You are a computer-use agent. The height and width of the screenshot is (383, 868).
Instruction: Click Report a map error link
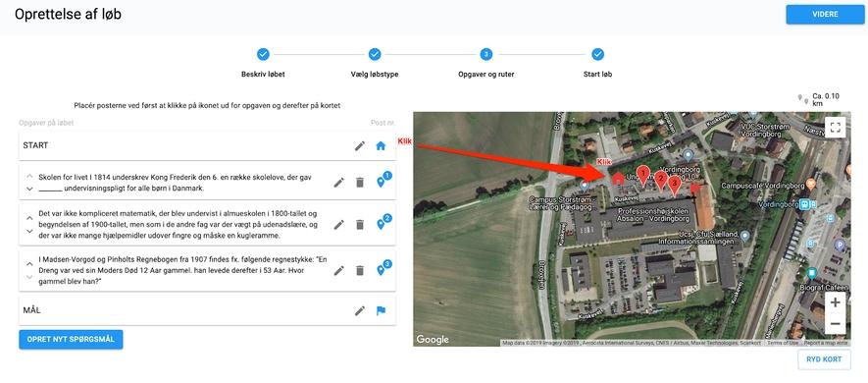[825, 343]
